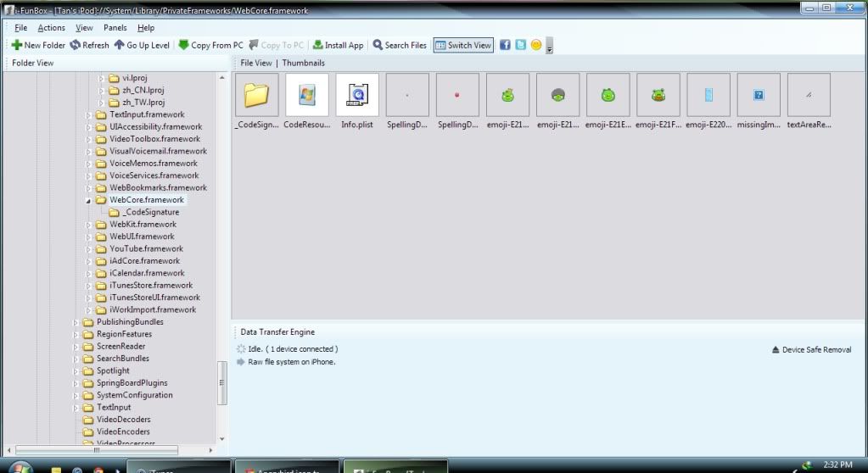Expand the TextInput.framework node

tap(88, 115)
